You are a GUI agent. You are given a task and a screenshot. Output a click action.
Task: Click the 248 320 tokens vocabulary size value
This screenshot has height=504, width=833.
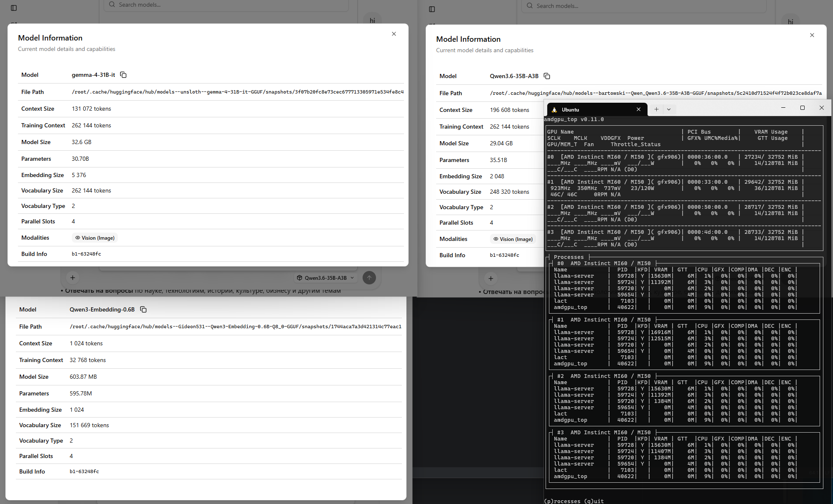click(510, 192)
